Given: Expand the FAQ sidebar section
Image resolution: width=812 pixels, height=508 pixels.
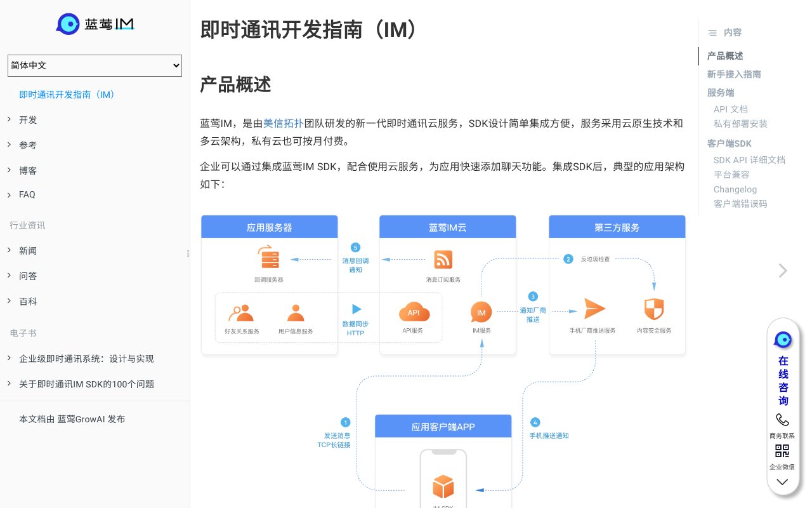Looking at the screenshot, I should 27,194.
